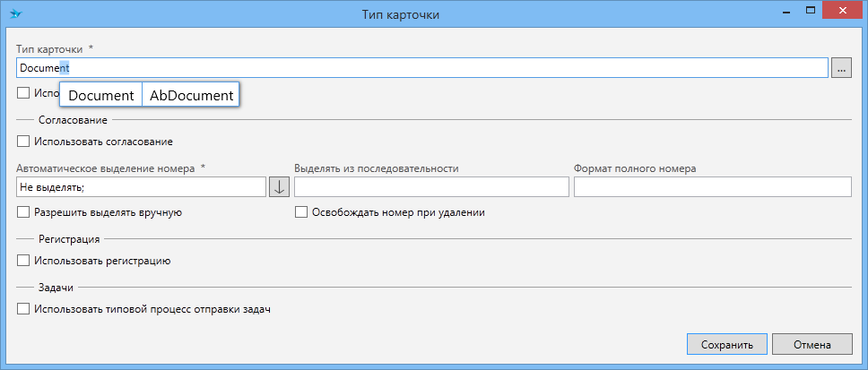Image resolution: width=868 pixels, height=370 pixels.
Task: Tick 'Освобождать номер при удалении' checkbox
Action: coord(301,212)
